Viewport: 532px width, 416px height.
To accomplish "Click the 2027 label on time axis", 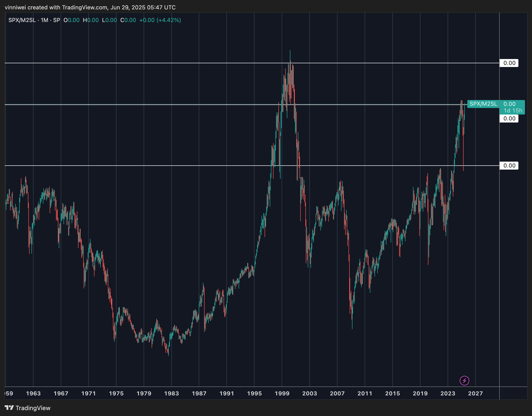I will pyautogui.click(x=475, y=393).
